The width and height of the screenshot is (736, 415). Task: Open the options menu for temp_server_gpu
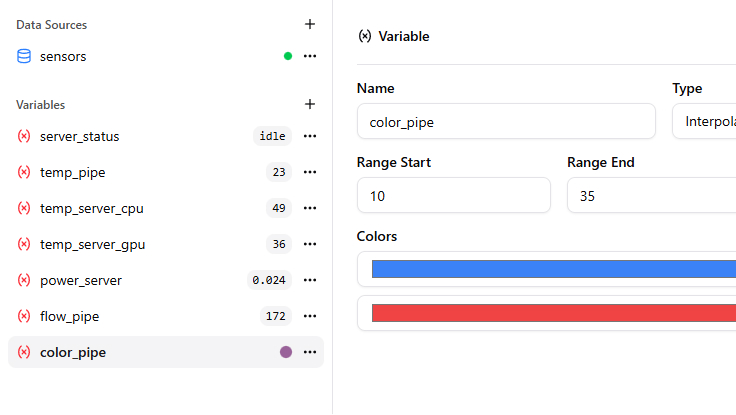pos(310,244)
